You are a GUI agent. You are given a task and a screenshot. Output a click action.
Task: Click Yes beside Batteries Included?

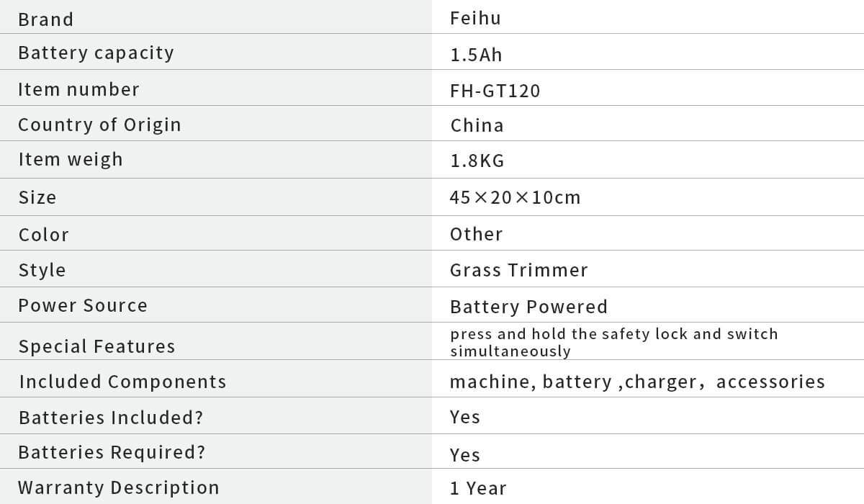pos(465,417)
